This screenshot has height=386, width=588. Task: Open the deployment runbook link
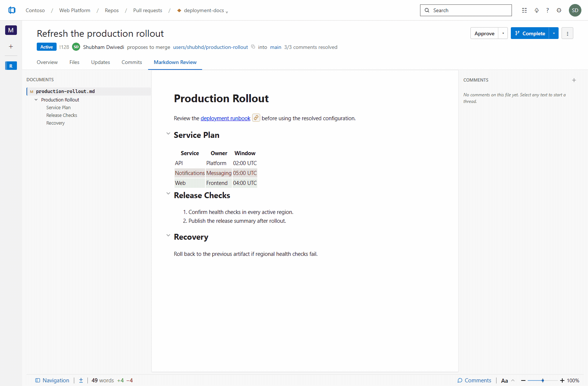click(x=225, y=118)
